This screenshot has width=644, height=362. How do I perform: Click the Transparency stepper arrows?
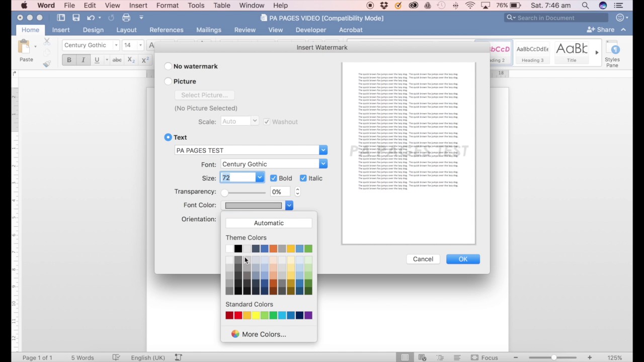tap(297, 192)
